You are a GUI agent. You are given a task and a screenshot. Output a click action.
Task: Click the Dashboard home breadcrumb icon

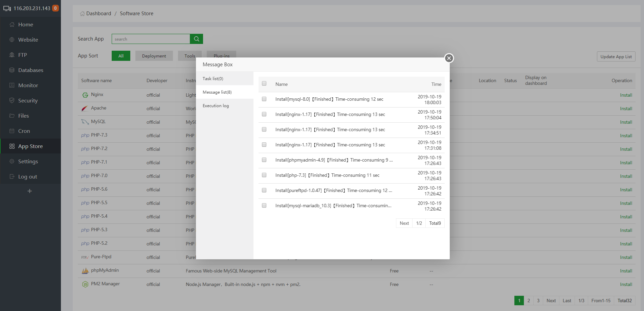pyautogui.click(x=82, y=14)
